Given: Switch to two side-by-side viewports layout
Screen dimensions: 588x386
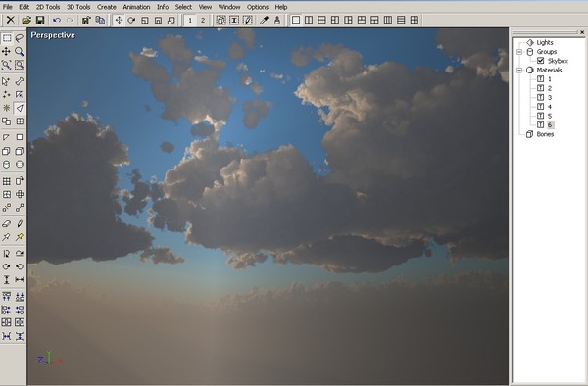Looking at the screenshot, I should (x=309, y=20).
